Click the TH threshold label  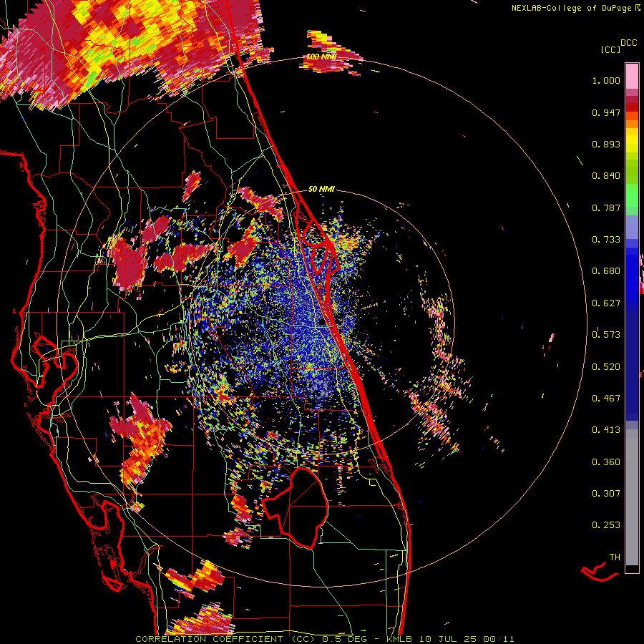pyautogui.click(x=615, y=557)
